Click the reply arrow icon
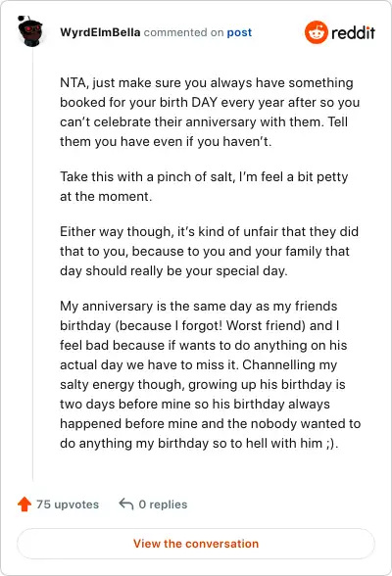Viewport: 392px width, 576px height. click(126, 504)
